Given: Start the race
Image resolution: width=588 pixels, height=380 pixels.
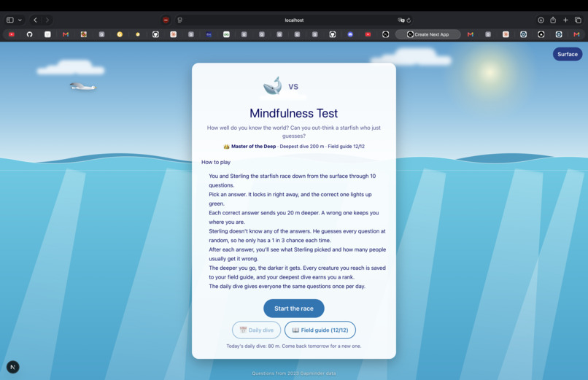Looking at the screenshot, I should (293, 309).
